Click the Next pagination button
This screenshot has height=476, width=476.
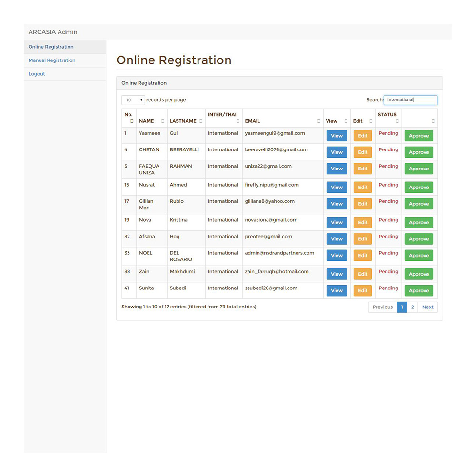tap(427, 307)
